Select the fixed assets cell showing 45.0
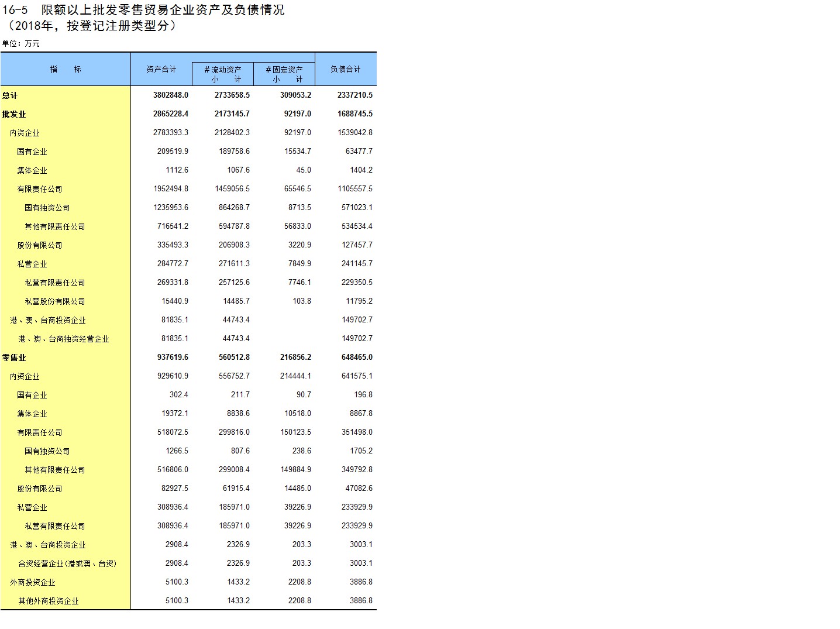 click(303, 170)
